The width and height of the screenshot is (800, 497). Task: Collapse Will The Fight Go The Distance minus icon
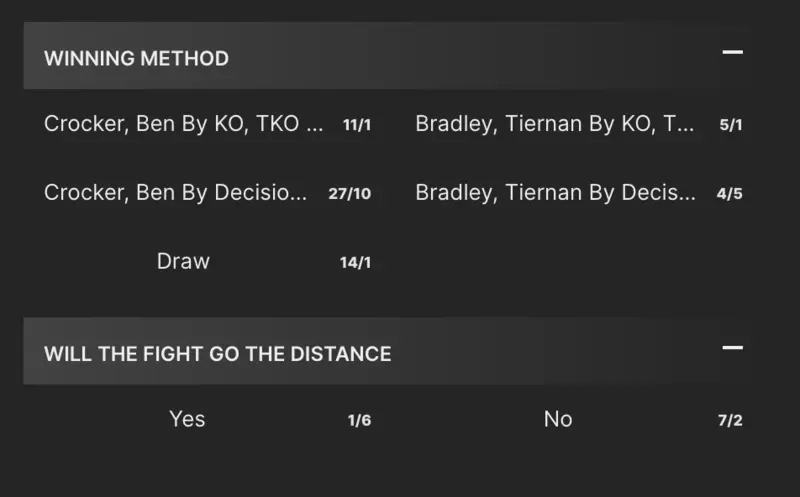(732, 348)
